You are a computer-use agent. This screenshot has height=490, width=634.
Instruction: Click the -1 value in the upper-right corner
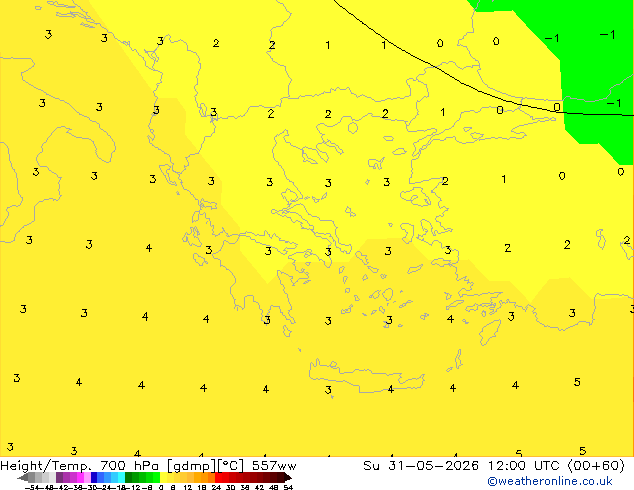607,35
